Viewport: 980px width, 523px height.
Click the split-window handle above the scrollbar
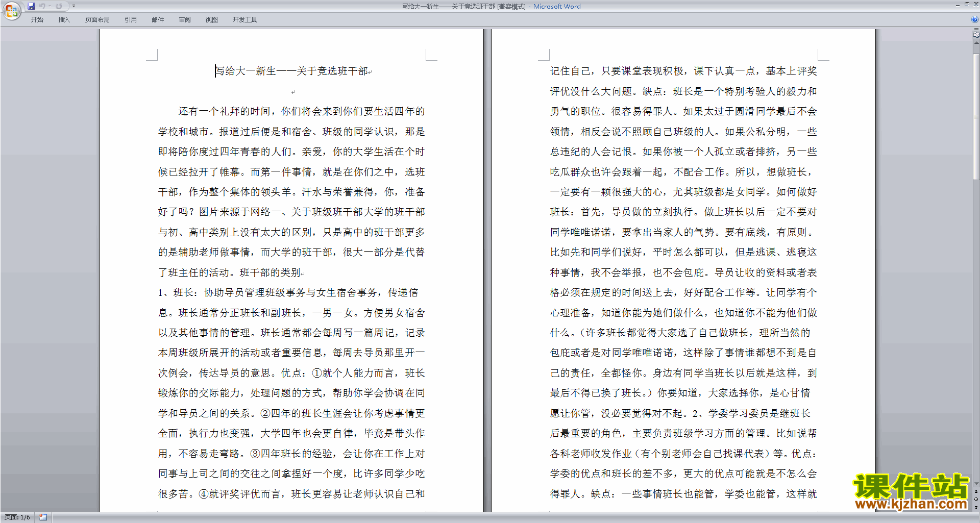(x=976, y=29)
